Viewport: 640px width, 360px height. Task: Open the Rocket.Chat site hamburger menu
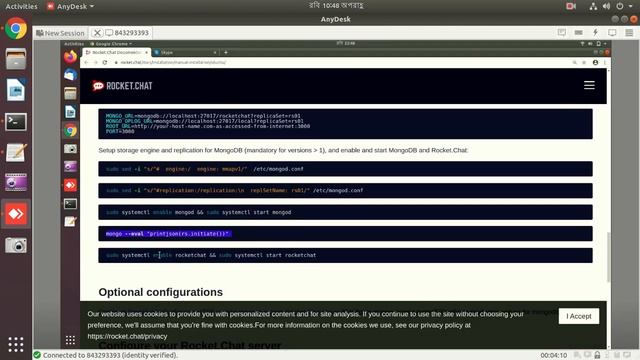tap(589, 85)
